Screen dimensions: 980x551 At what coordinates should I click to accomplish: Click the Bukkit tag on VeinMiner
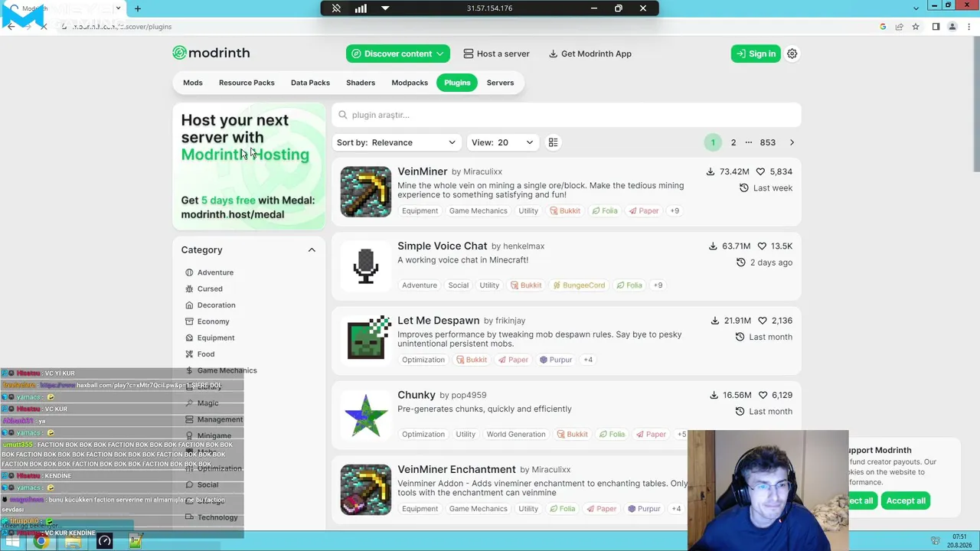pyautogui.click(x=565, y=210)
